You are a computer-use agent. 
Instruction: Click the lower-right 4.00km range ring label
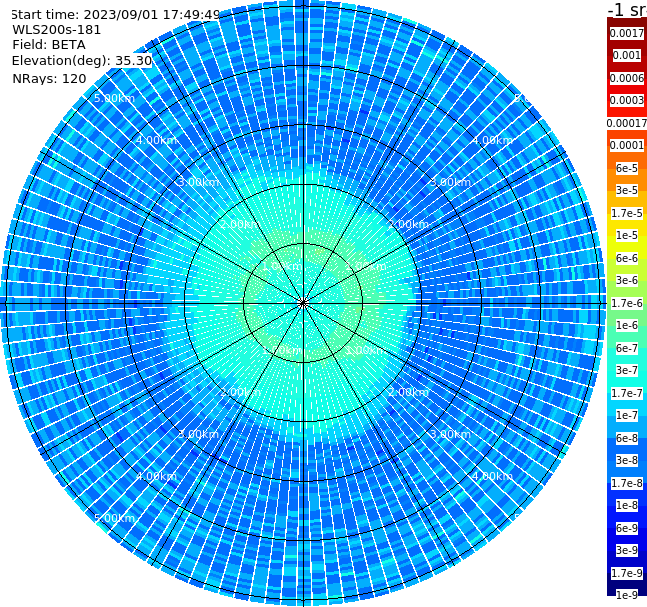click(493, 476)
